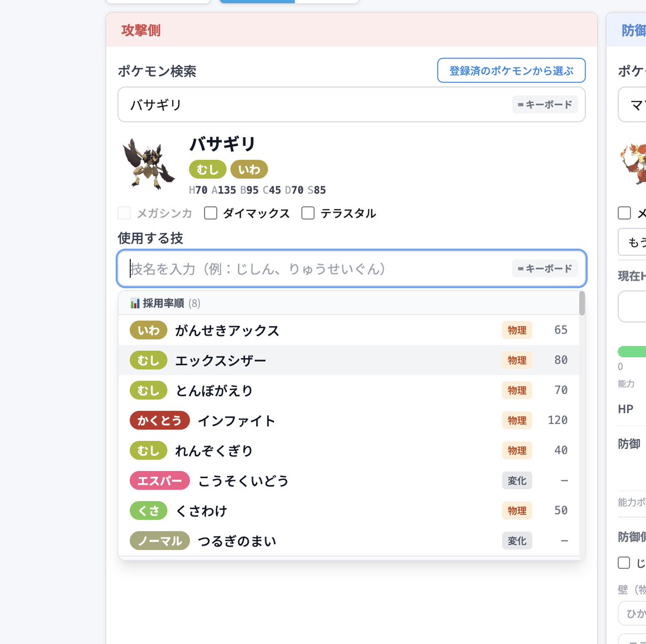The width and height of the screenshot is (646, 644).
Task: Click power value 80 of エックスシザー
Action: pos(561,360)
